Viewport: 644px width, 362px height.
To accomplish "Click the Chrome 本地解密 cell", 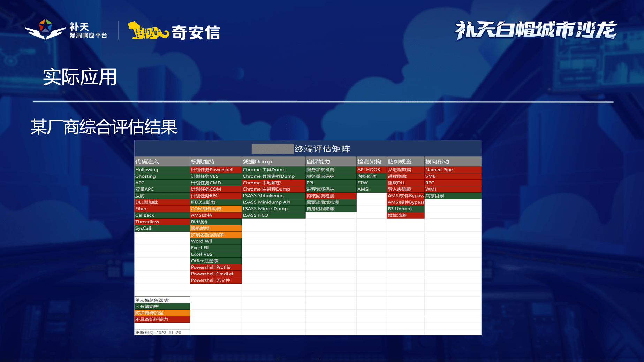I will pos(274,183).
